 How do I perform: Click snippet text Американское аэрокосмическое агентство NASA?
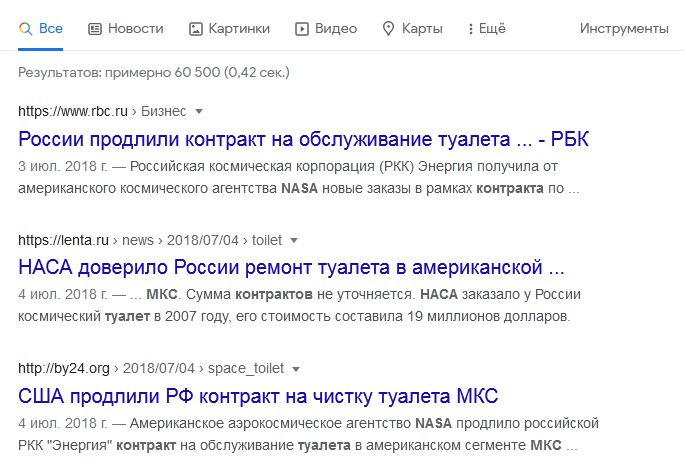pos(291,424)
